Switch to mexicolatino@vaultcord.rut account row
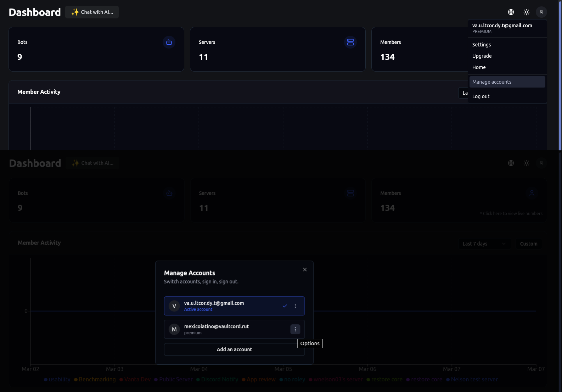Image resolution: width=562 pixels, height=392 pixels. tap(227, 329)
